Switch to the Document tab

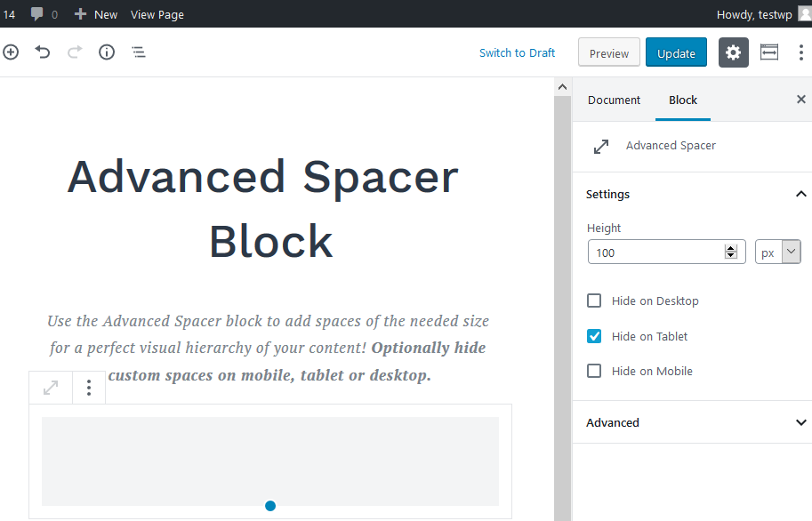[614, 100]
